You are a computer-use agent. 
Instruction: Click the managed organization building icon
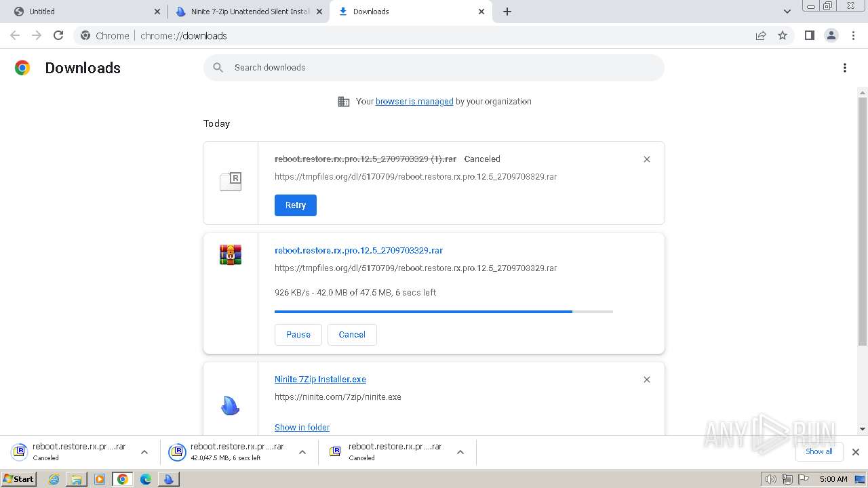tap(344, 102)
